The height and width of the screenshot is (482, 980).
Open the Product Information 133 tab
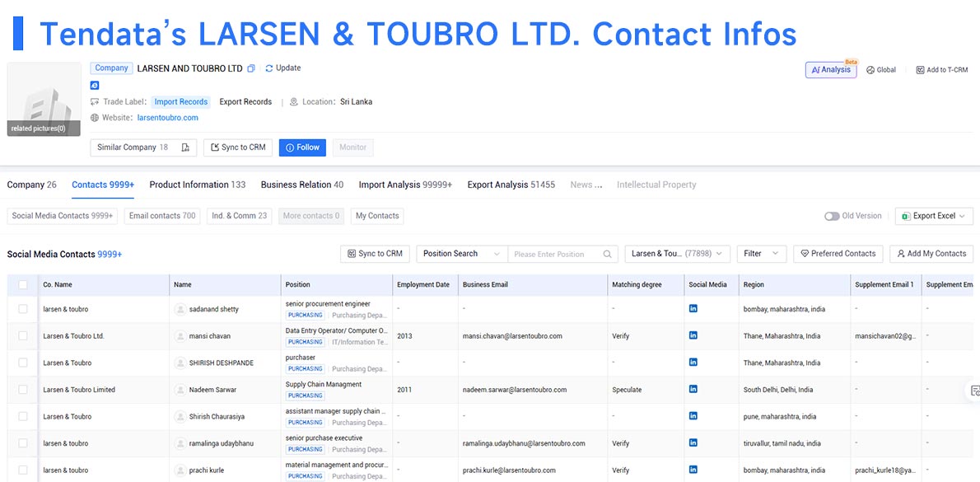(x=198, y=185)
